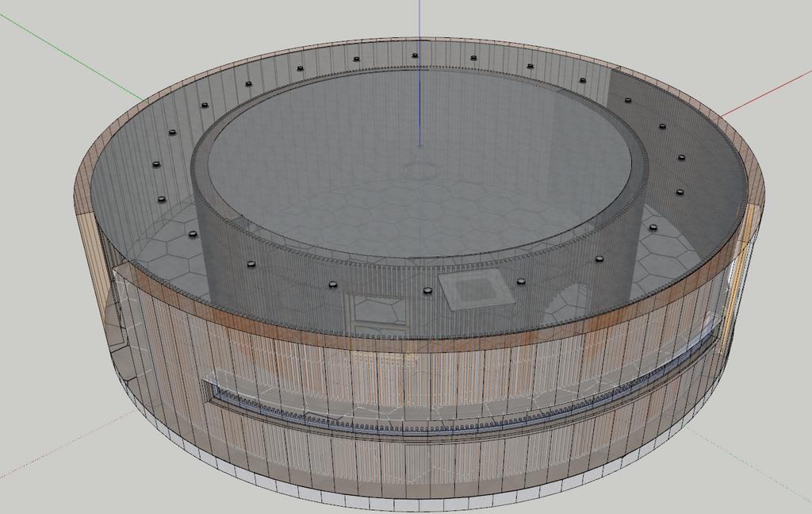Select the topmost black stud on the rim

pyautogui.click(x=414, y=56)
